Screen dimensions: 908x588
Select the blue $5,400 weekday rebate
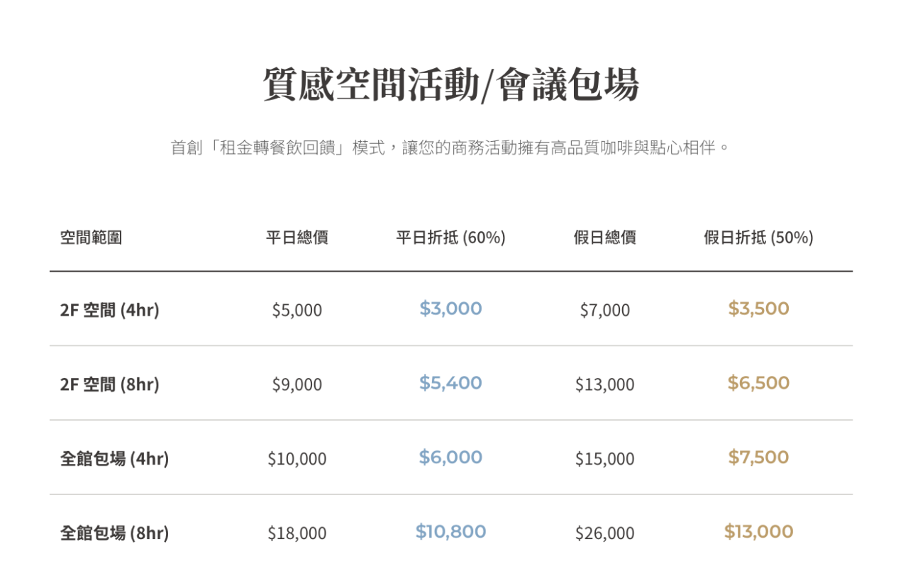click(x=450, y=383)
